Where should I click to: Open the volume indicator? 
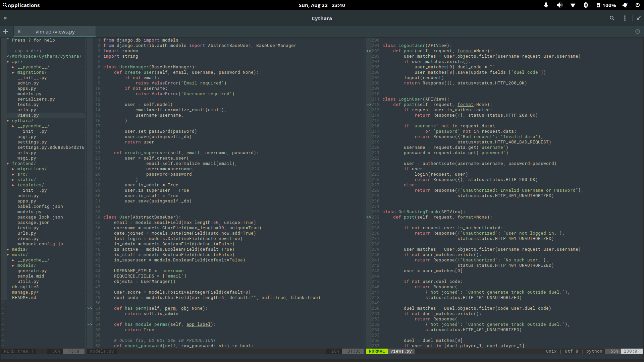559,5
